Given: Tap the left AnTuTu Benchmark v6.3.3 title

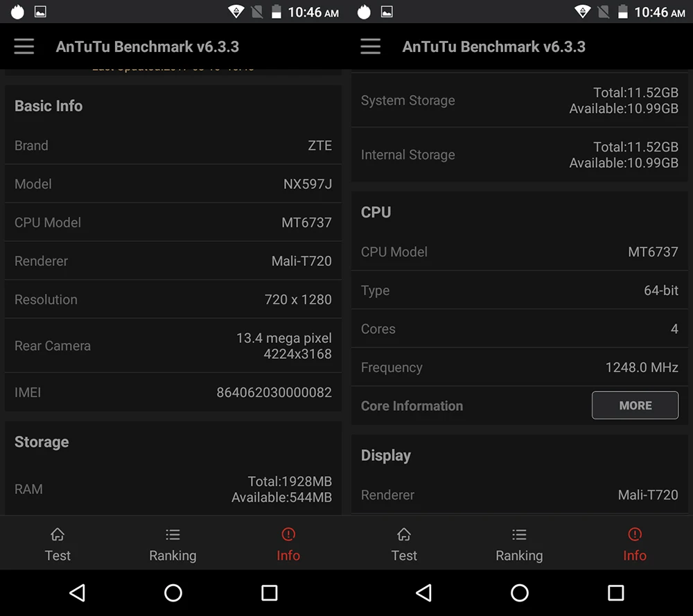Looking at the screenshot, I should 147,46.
